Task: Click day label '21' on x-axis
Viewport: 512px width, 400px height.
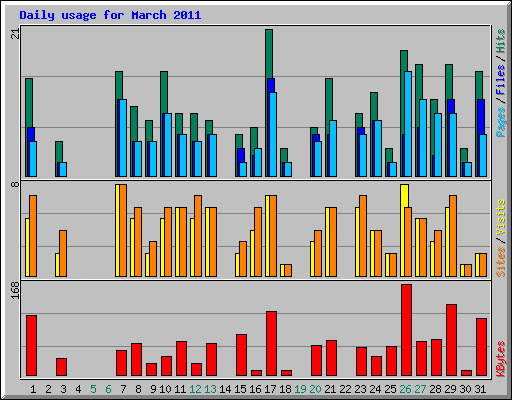Action: tap(330, 389)
